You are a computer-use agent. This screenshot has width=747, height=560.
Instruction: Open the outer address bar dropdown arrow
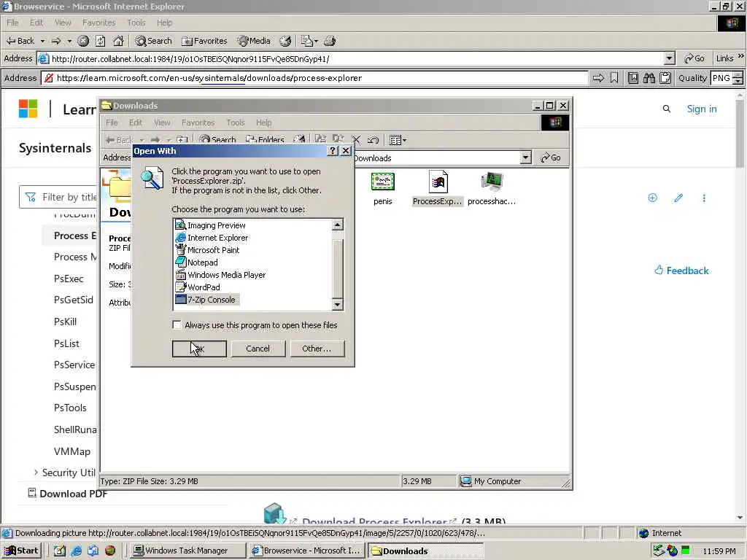click(x=670, y=58)
